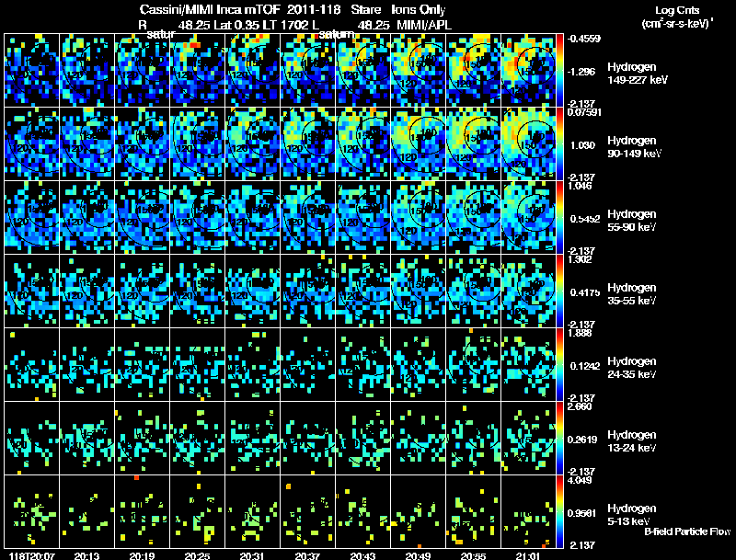Click the 'Hydrogen 149-227 keV' row label

pyautogui.click(x=638, y=74)
